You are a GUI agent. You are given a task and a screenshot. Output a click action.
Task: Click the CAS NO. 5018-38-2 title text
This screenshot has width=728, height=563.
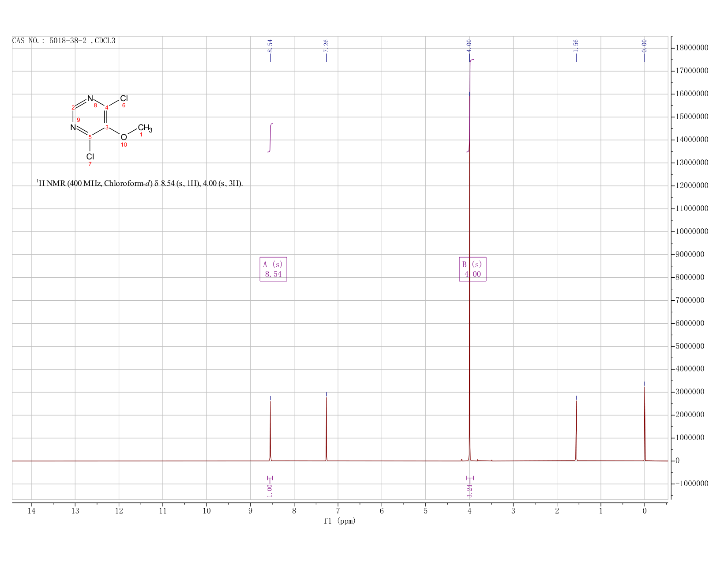pyautogui.click(x=64, y=41)
